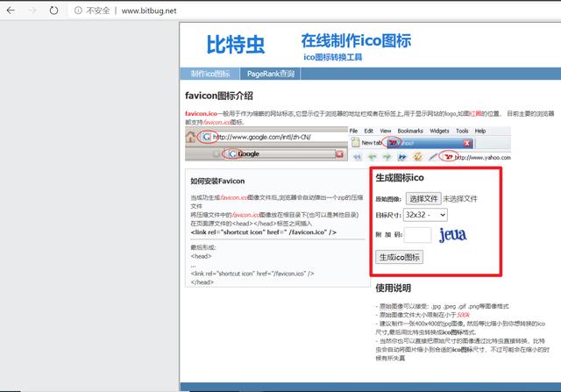Open the 制作ico图标 tab

(x=210, y=74)
